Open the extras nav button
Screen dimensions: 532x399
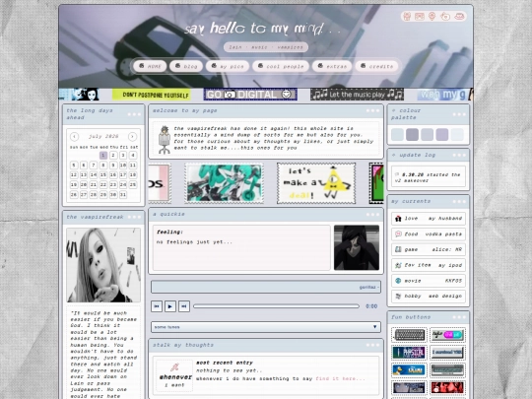coord(332,66)
